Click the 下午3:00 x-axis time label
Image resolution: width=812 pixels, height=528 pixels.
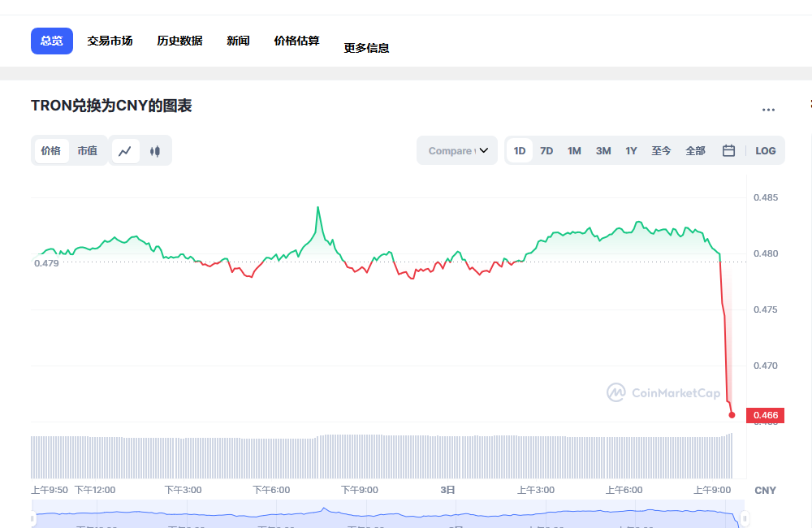(x=184, y=490)
